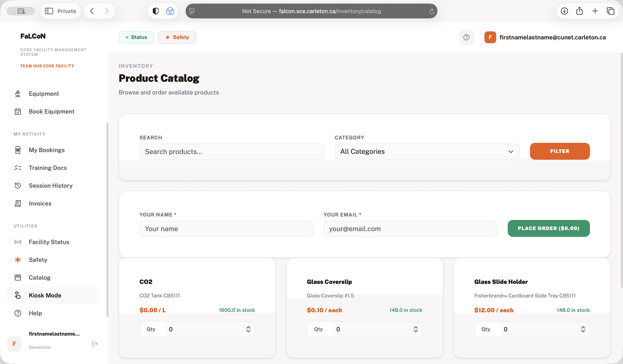Click the Safari address bar URL

point(311,11)
